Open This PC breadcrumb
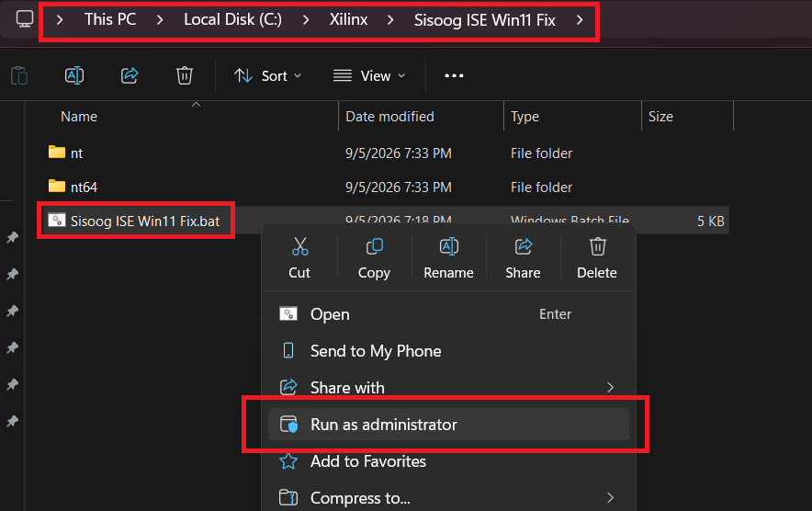Image resolution: width=812 pixels, height=511 pixels. click(x=110, y=19)
